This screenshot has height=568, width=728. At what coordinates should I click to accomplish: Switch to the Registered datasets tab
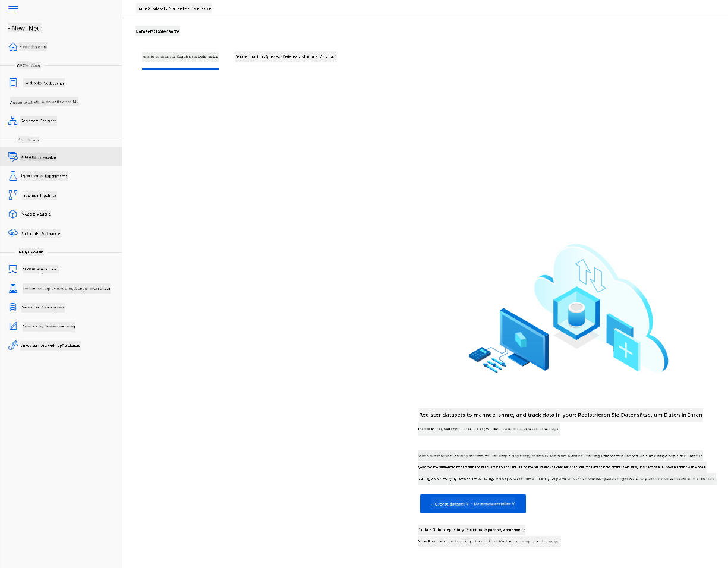coord(180,58)
